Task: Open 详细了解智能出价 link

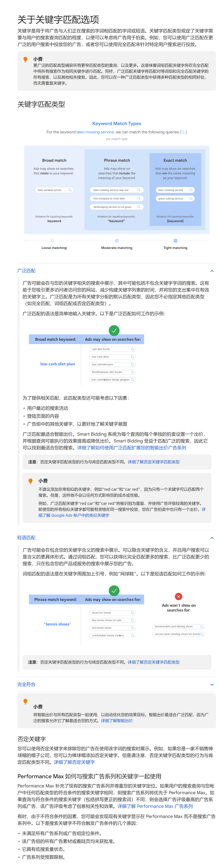Action: pos(117,720)
